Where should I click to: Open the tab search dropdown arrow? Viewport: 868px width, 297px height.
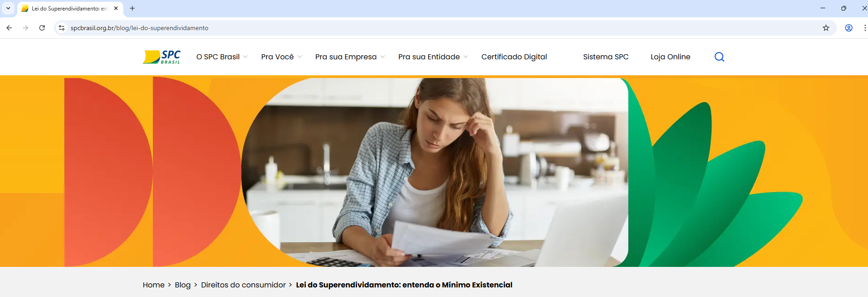8,8
